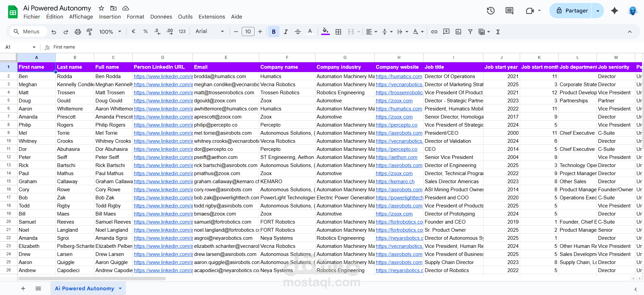Star the document
This screenshot has width=644, height=295.
pos(101,8)
